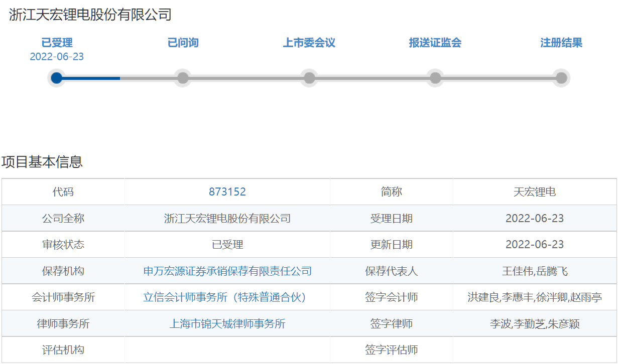Open the stock code 873152 link
This screenshot has width=618, height=364.
[x=227, y=192]
